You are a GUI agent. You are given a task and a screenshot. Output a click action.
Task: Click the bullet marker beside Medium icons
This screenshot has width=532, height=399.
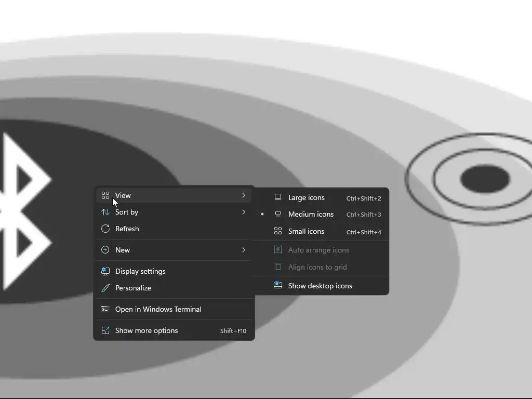click(x=262, y=214)
